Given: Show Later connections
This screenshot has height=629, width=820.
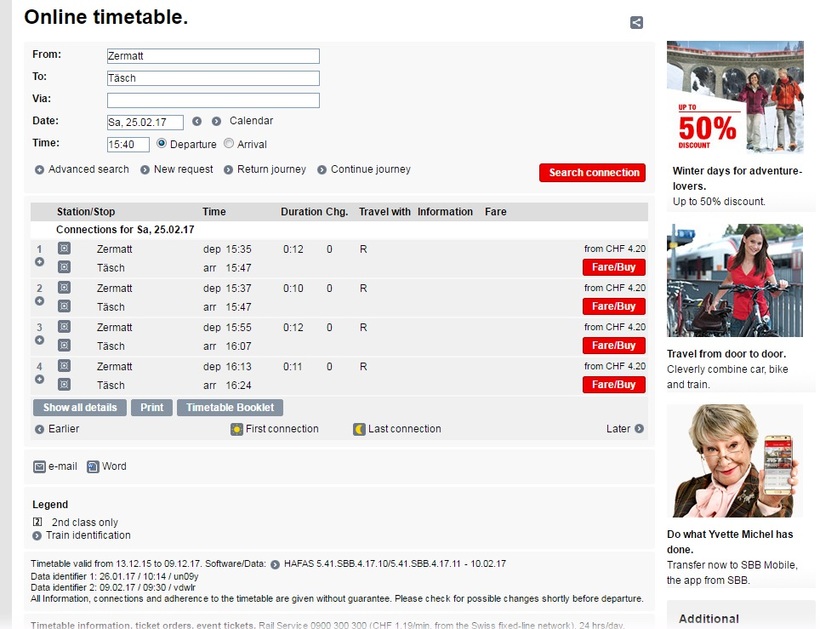Looking at the screenshot, I should [625, 429].
